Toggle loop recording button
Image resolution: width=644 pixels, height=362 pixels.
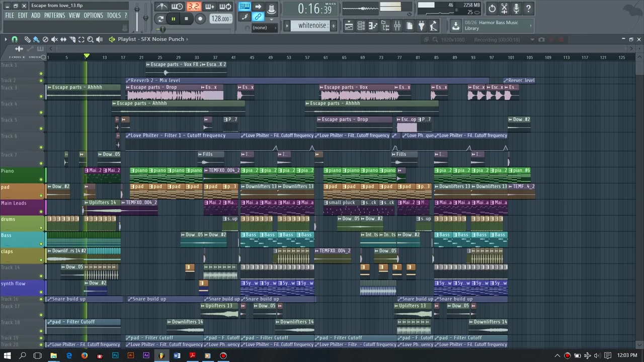coord(225,7)
